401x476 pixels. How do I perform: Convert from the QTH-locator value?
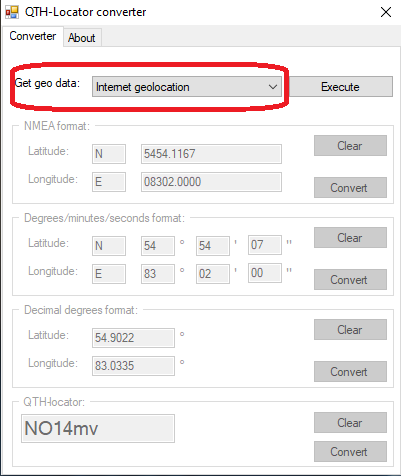[x=350, y=452]
